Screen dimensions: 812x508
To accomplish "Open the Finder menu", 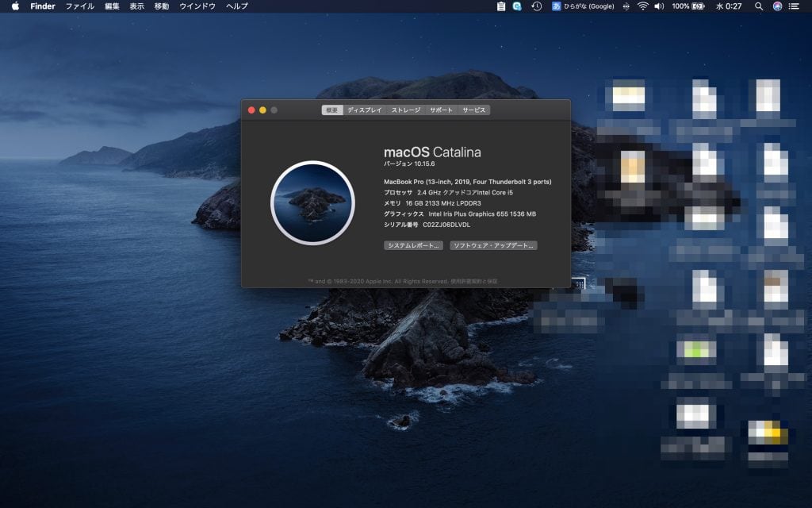I will point(43,6).
